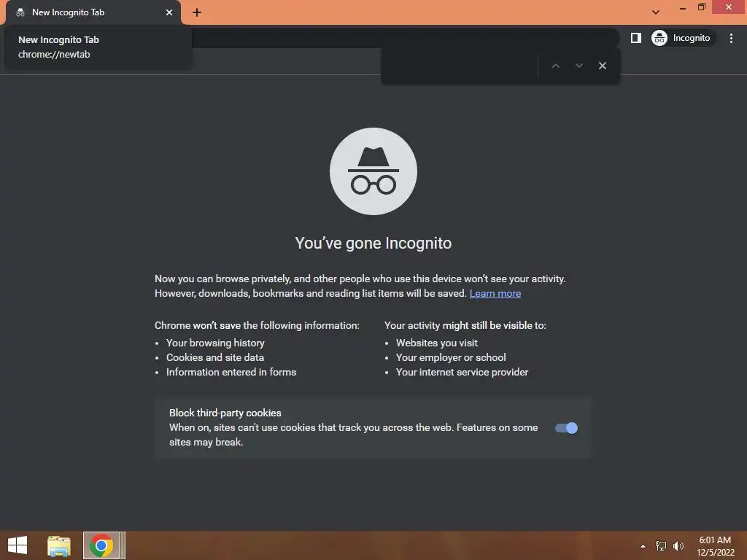The height and width of the screenshot is (560, 747).
Task: Open a new tab with the plus button
Action: point(197,12)
